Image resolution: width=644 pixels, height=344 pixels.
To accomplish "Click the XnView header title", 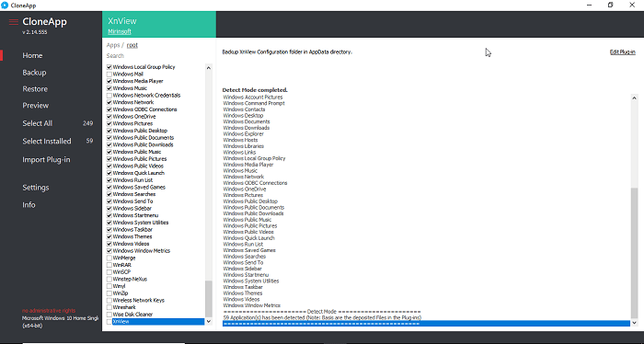I will point(122,21).
